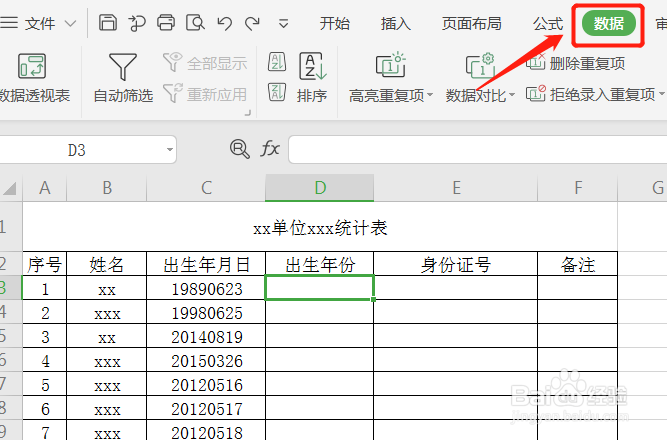The image size is (667, 440).
Task: Click cell containing 20120518
Action: point(206,431)
